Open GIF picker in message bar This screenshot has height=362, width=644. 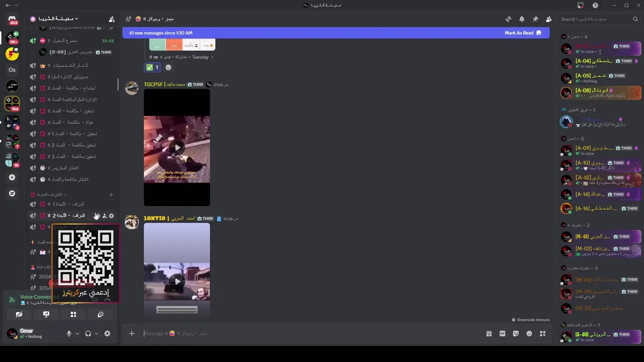click(502, 333)
